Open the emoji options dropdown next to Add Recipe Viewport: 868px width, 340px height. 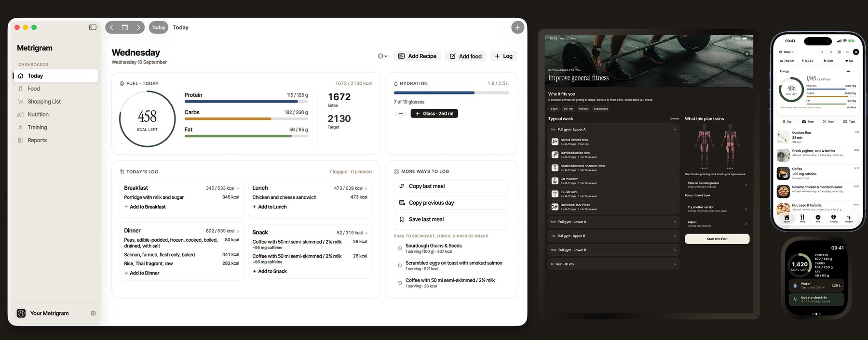(382, 56)
